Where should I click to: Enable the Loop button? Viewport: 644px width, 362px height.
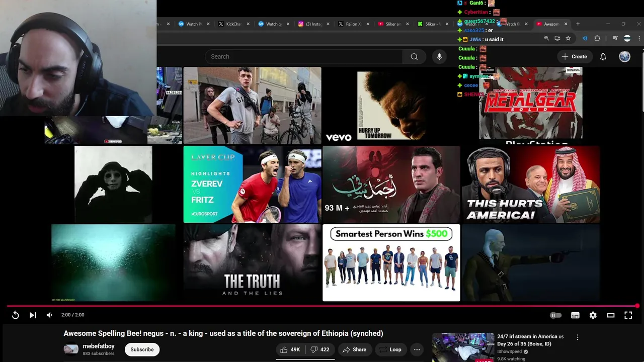pyautogui.click(x=390, y=349)
